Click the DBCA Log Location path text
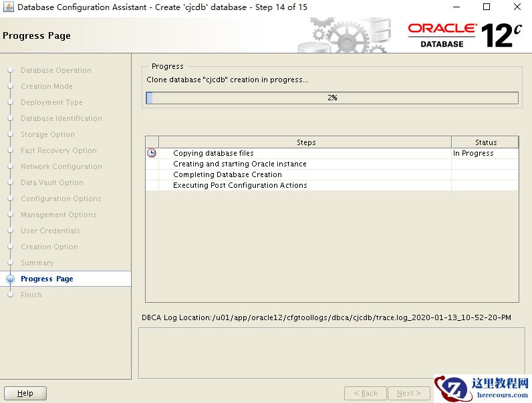 tap(326, 317)
